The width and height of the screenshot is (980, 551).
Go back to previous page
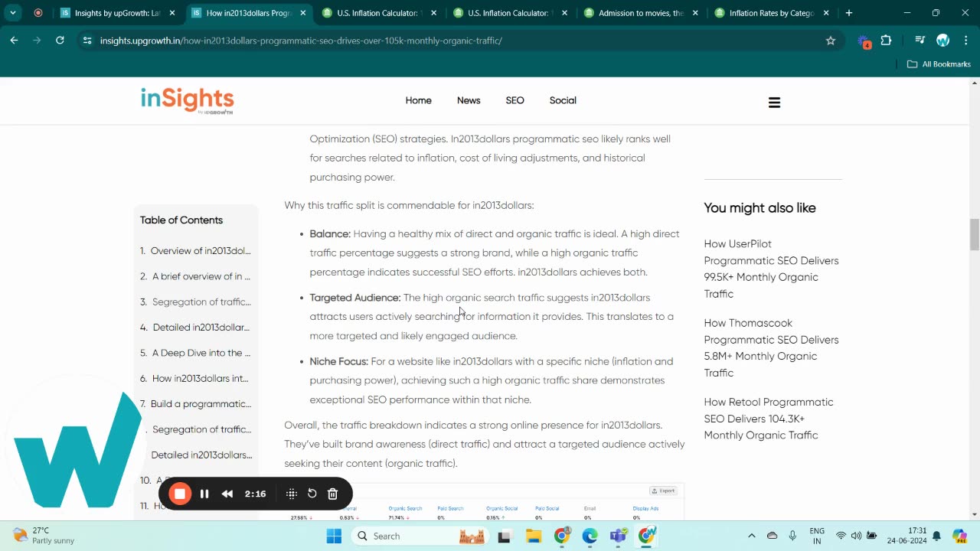coord(14,41)
